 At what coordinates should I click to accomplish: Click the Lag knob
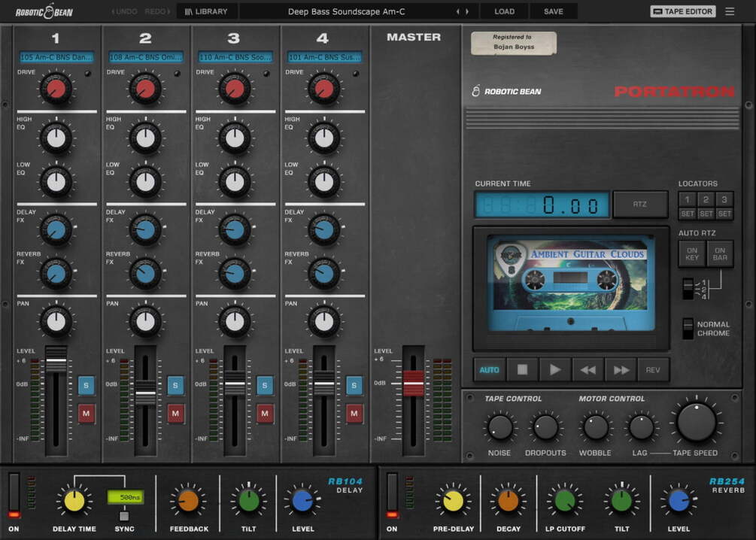click(x=642, y=427)
